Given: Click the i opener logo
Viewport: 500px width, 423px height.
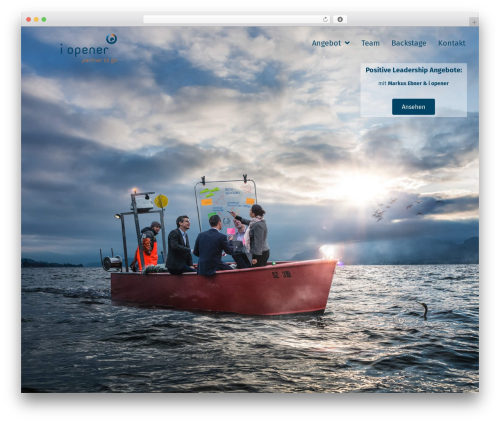Looking at the screenshot, I should (x=89, y=48).
